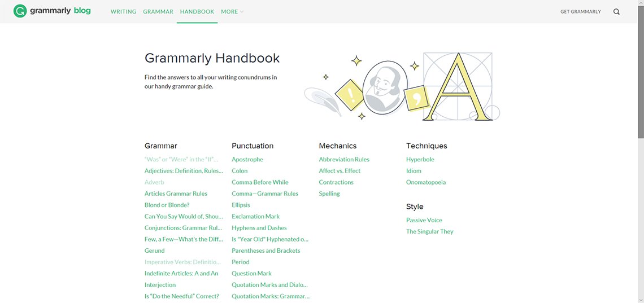Screen dimensions: 644x303
Task: Go to the Grammar nav section
Action: point(158,12)
